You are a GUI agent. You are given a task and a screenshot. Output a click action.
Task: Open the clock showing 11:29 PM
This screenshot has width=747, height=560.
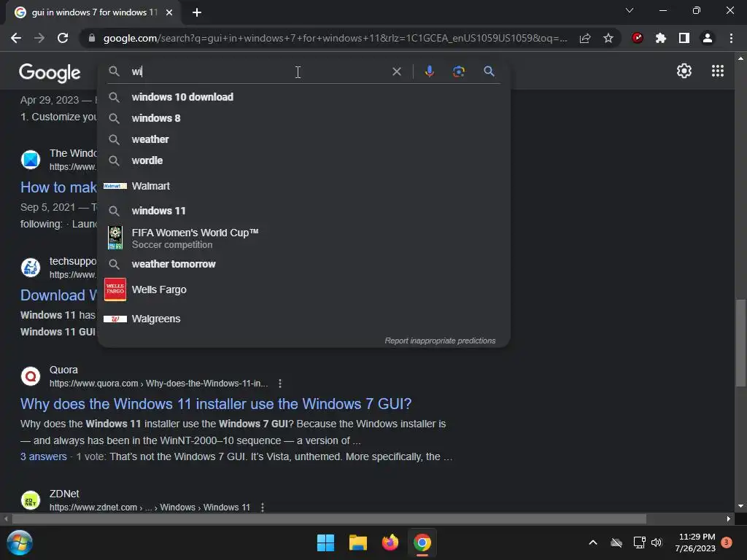coord(695,542)
